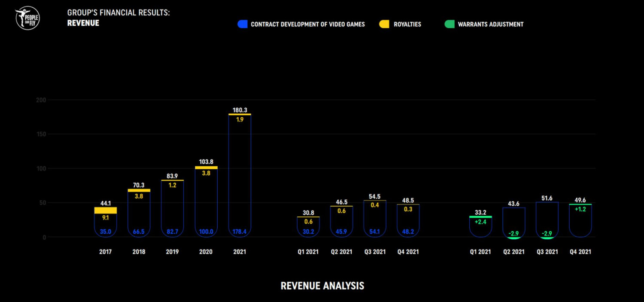Image resolution: width=644 pixels, height=302 pixels.
Task: Toggle the Contract Development of Video Games legend label
Action: [x=307, y=24]
